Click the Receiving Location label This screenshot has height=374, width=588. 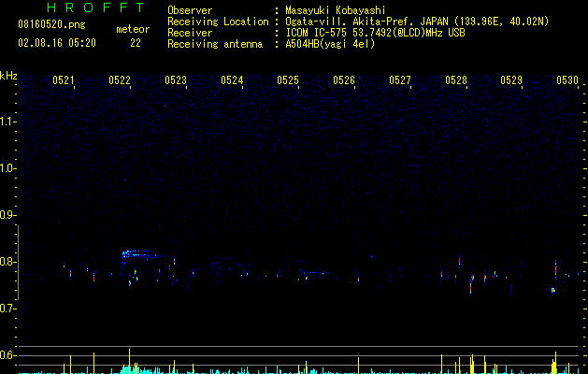coord(218,22)
